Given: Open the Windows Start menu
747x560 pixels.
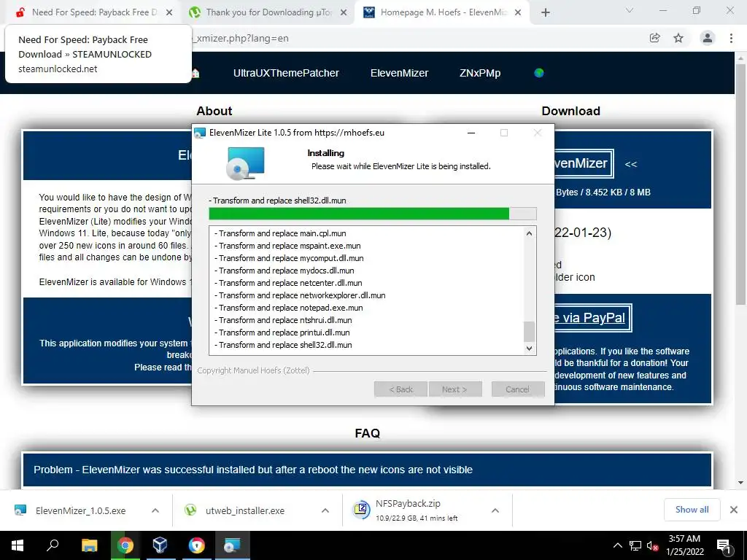Looking at the screenshot, I should pyautogui.click(x=18, y=545).
